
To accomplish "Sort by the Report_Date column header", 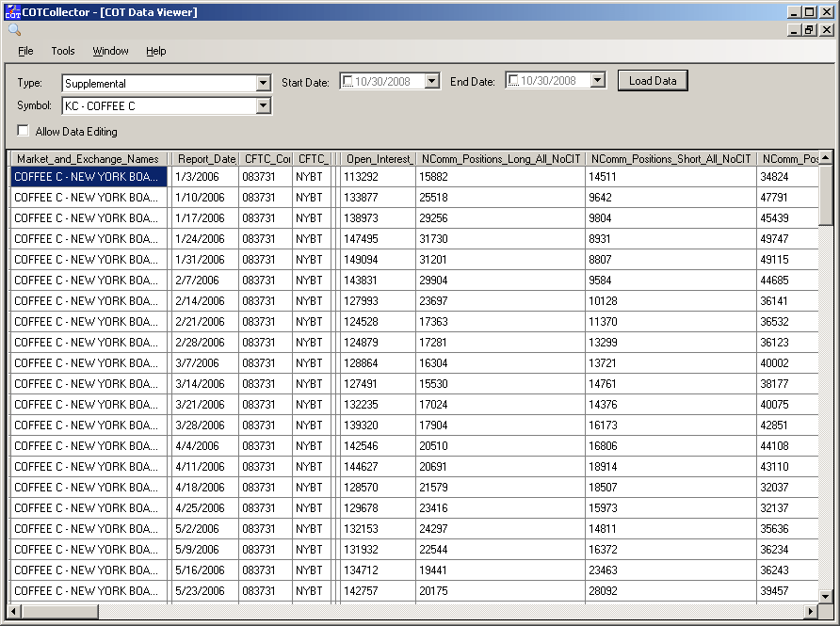I will 205,158.
